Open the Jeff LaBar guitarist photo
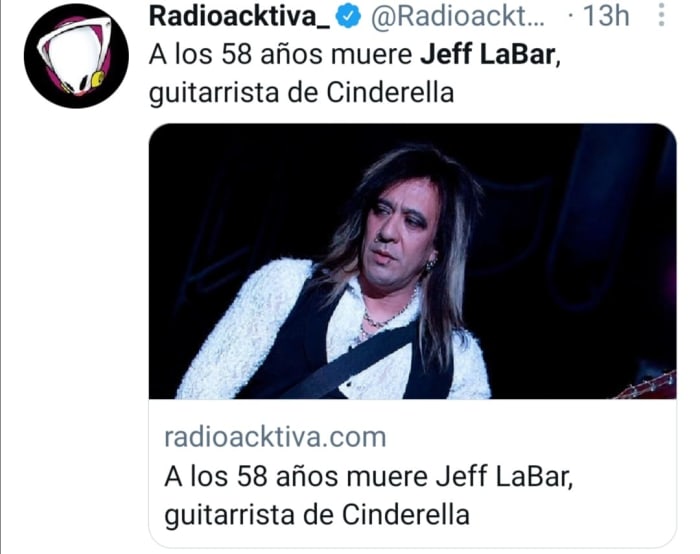Screen dimensions: 700x554 click(x=412, y=261)
